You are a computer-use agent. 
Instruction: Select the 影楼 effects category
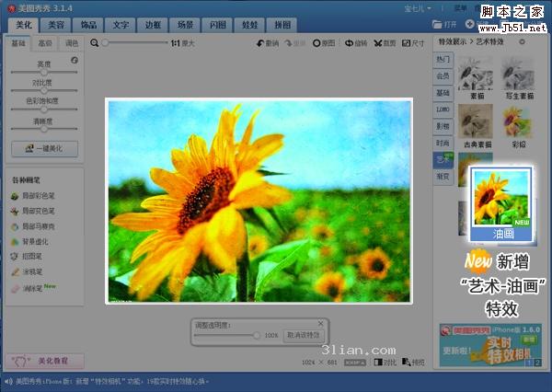click(443, 126)
